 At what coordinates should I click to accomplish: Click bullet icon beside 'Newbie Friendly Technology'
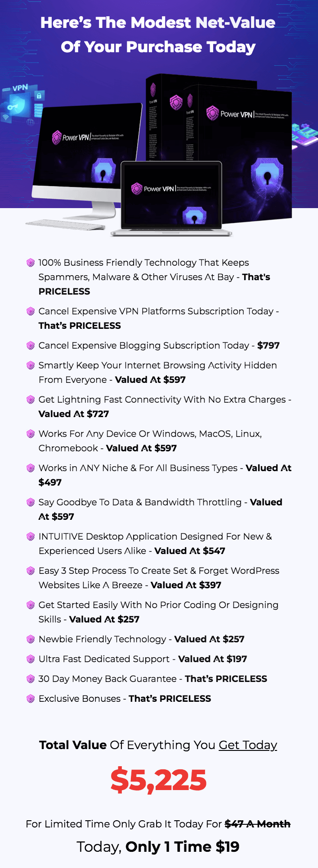click(x=31, y=639)
